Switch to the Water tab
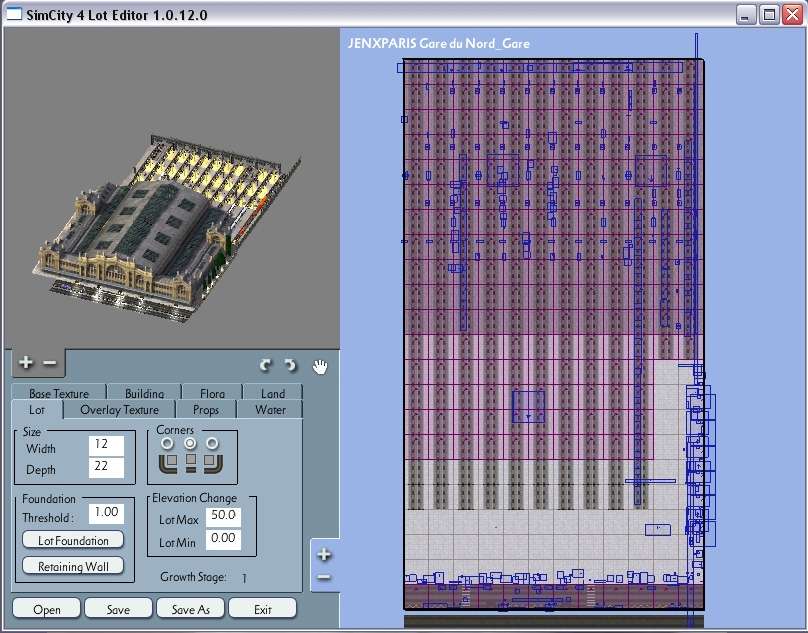This screenshot has height=633, width=808. pyautogui.click(x=270, y=410)
